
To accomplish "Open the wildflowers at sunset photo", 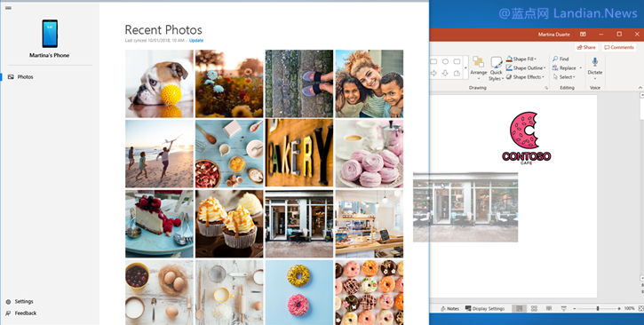I will [229, 83].
